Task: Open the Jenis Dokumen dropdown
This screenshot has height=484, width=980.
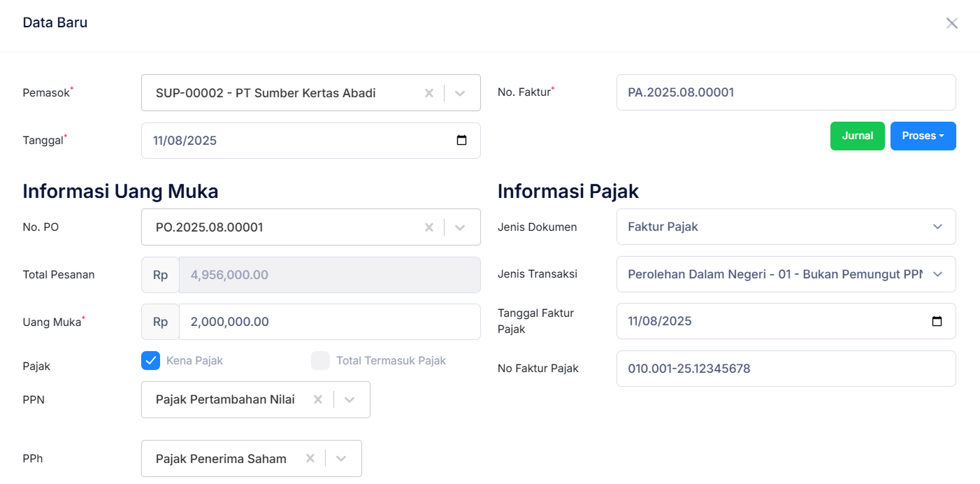Action: pos(937,227)
